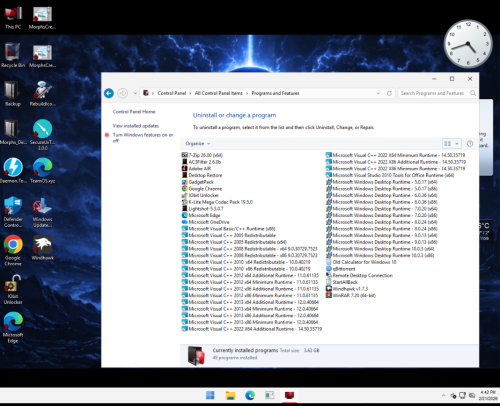
Task: Select Google Chrome in the Programs and Features list
Action: [x=202, y=188]
